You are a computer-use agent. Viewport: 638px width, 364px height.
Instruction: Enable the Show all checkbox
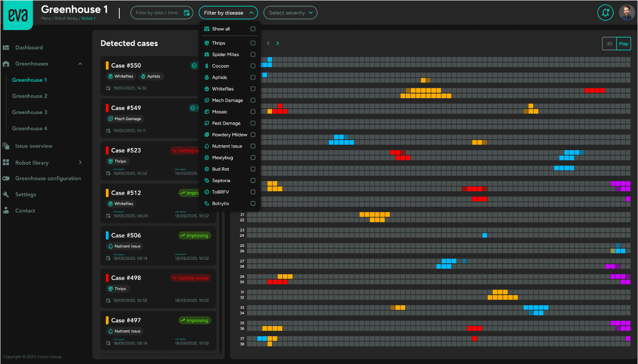253,29
